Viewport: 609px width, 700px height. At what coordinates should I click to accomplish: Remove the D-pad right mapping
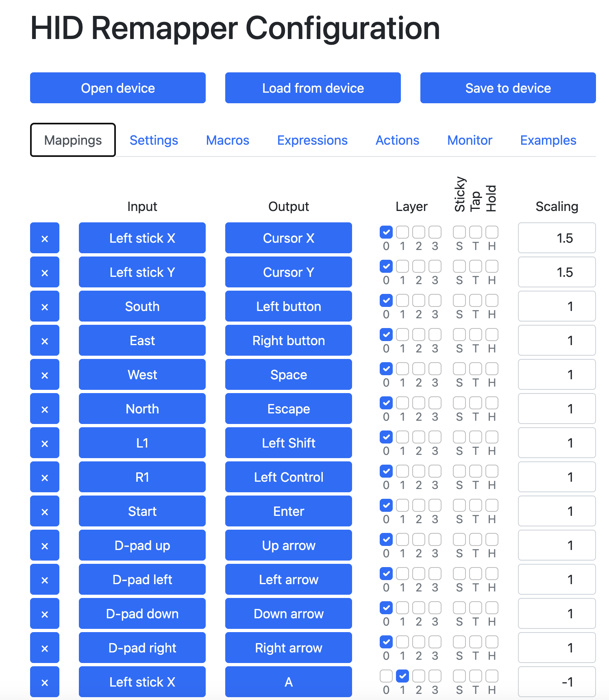[x=45, y=648]
